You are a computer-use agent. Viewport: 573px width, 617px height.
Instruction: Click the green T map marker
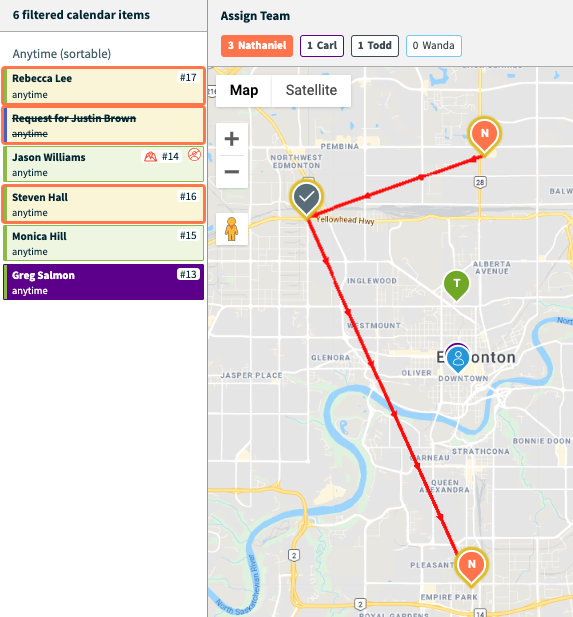tap(457, 285)
